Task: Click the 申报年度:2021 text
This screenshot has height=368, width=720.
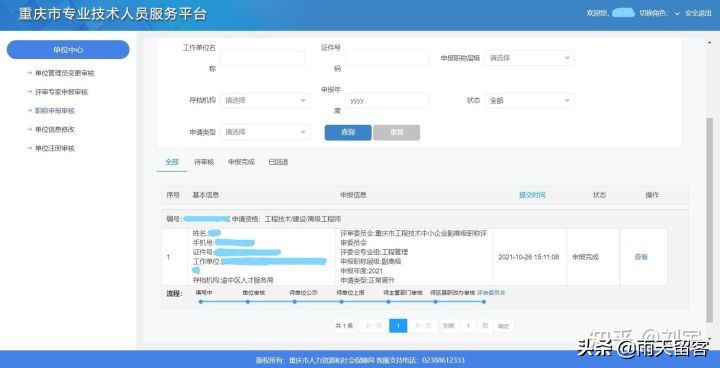Action: (x=361, y=271)
